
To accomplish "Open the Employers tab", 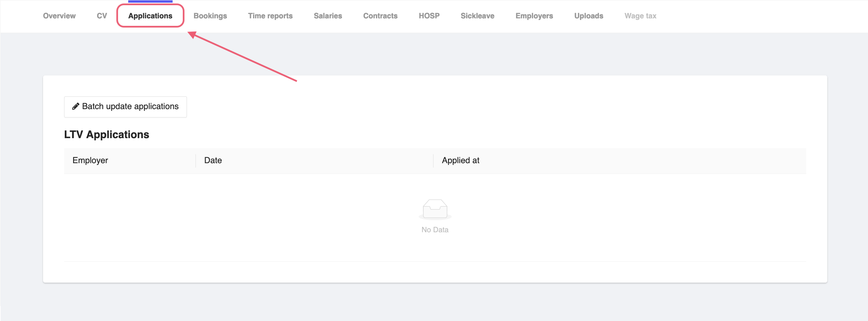I will click(x=534, y=15).
